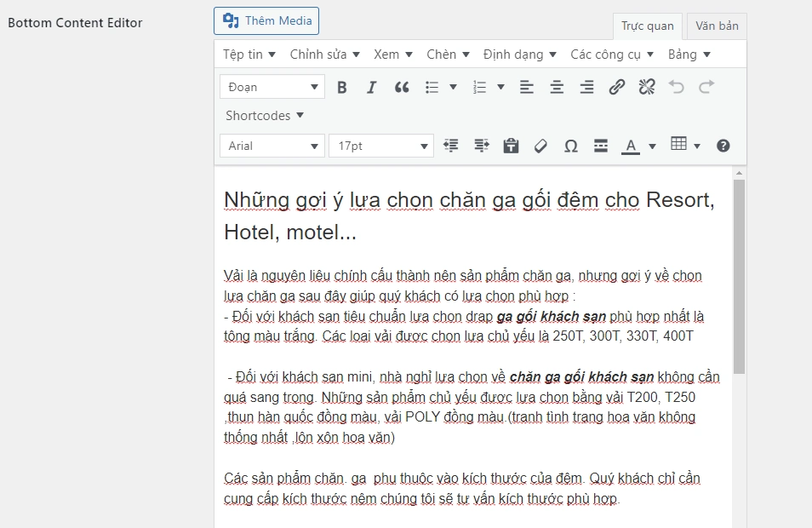Click bold text 'chăn ga gối khách sạn'

click(x=581, y=376)
